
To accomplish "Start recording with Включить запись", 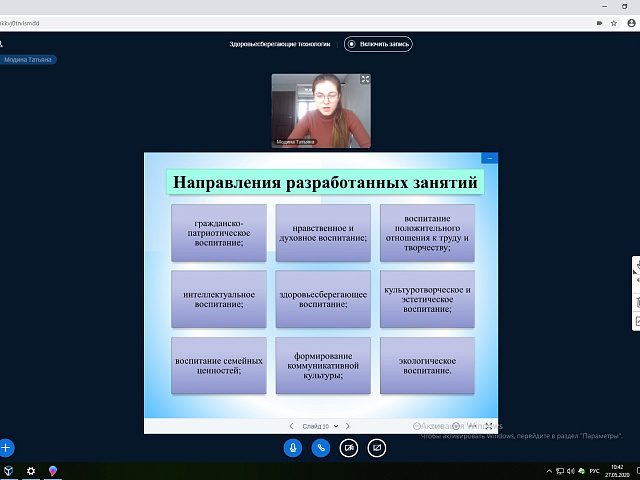I will click(378, 44).
